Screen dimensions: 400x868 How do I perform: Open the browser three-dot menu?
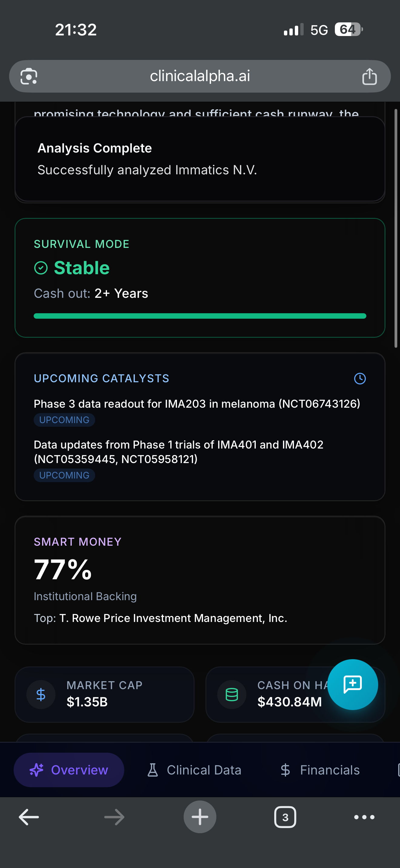click(364, 817)
